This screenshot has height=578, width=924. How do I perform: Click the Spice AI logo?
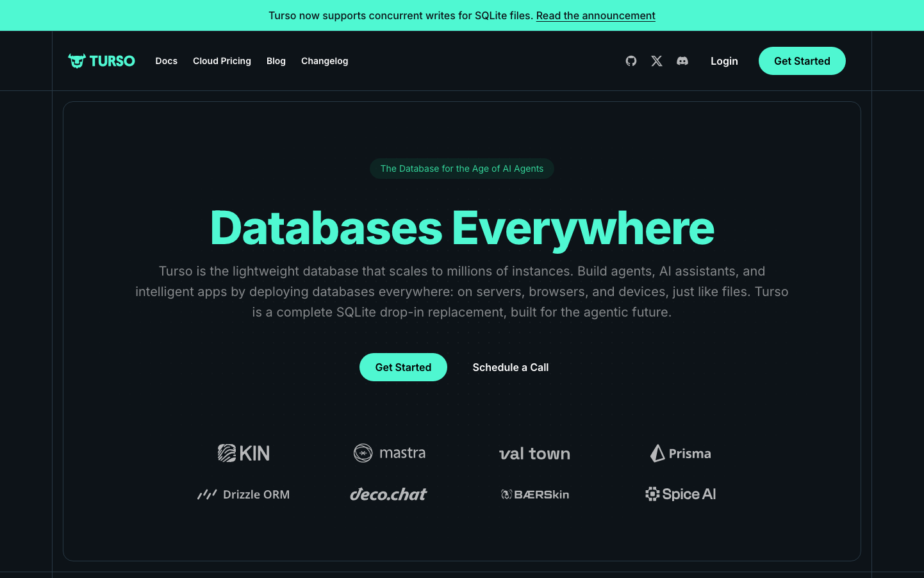[x=681, y=494]
